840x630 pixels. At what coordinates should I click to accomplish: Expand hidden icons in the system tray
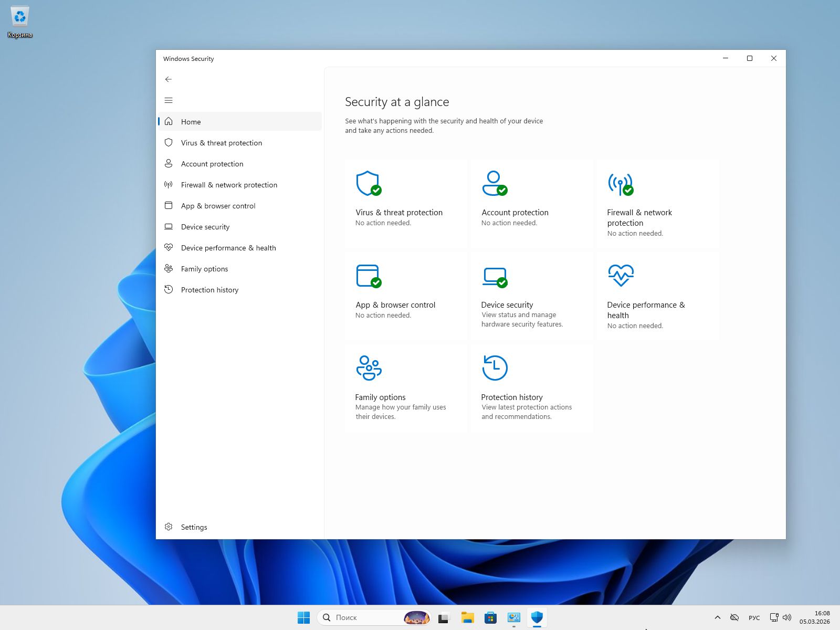tap(717, 617)
